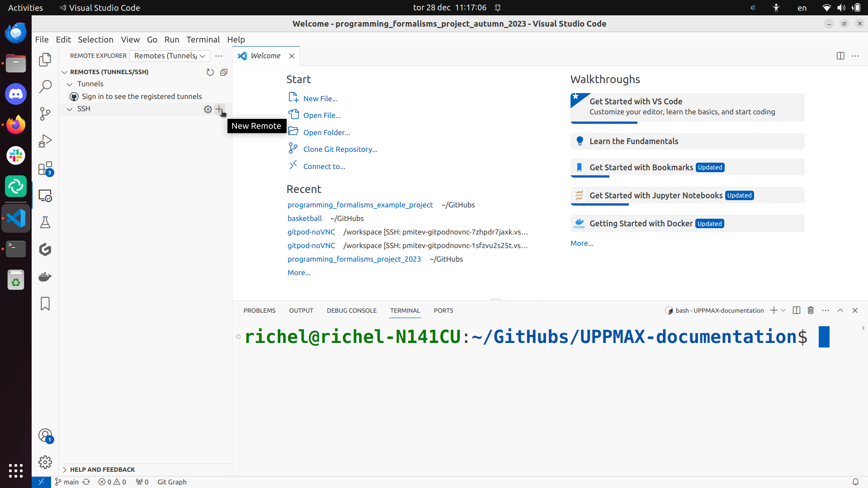Open the Terminal menu
This screenshot has height=488, width=868.
pos(203,40)
